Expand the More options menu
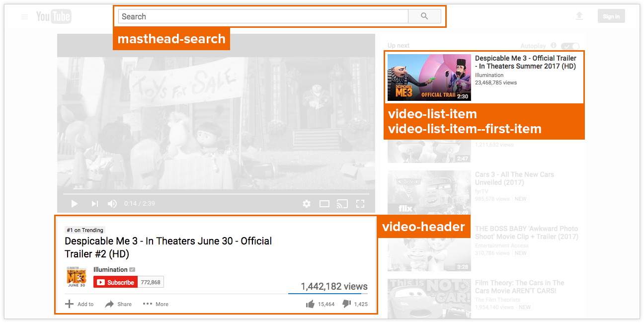This screenshot has height=323, width=644. click(156, 304)
